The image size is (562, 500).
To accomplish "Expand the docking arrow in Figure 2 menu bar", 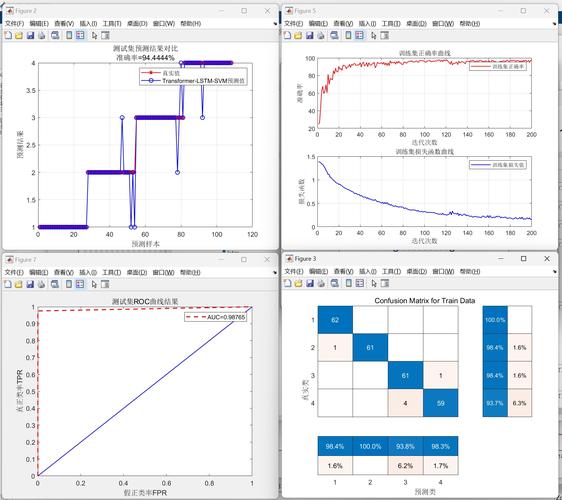I will (275, 24).
